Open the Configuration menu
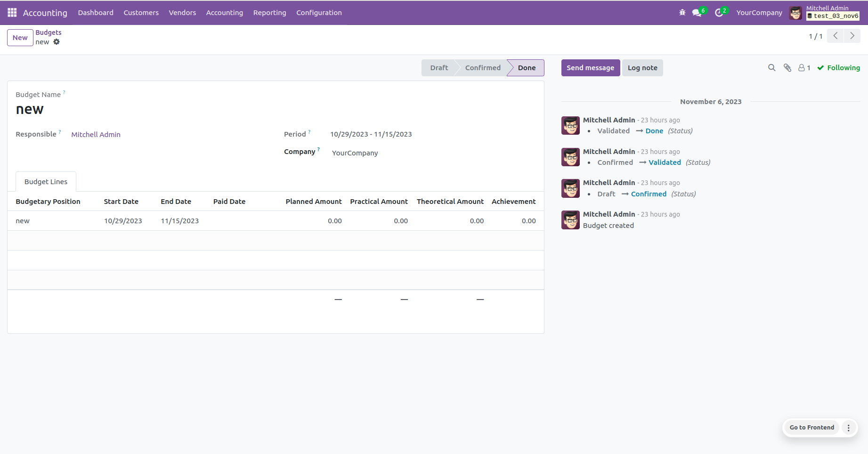Screen dimensions: 868x454 [x=319, y=13]
